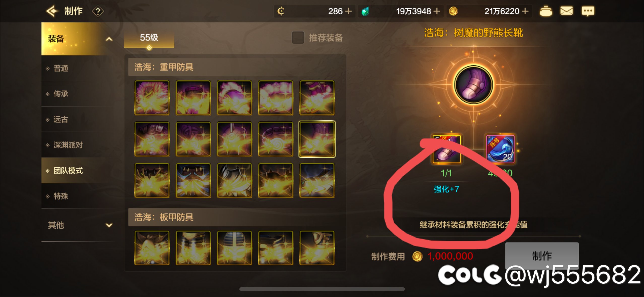
Task: Select the 55级 tab
Action: coord(149,38)
